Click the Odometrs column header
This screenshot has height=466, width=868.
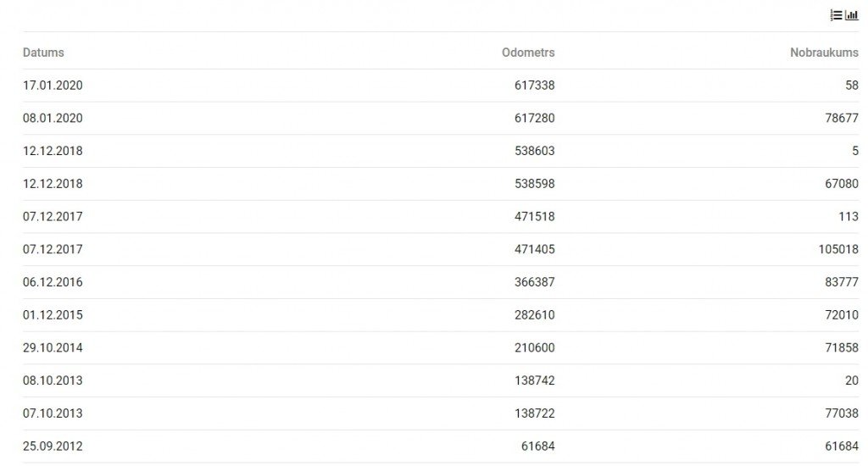528,53
